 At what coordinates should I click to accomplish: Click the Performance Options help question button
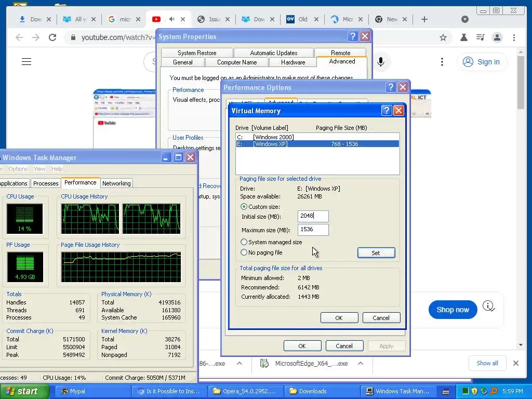[x=391, y=87]
